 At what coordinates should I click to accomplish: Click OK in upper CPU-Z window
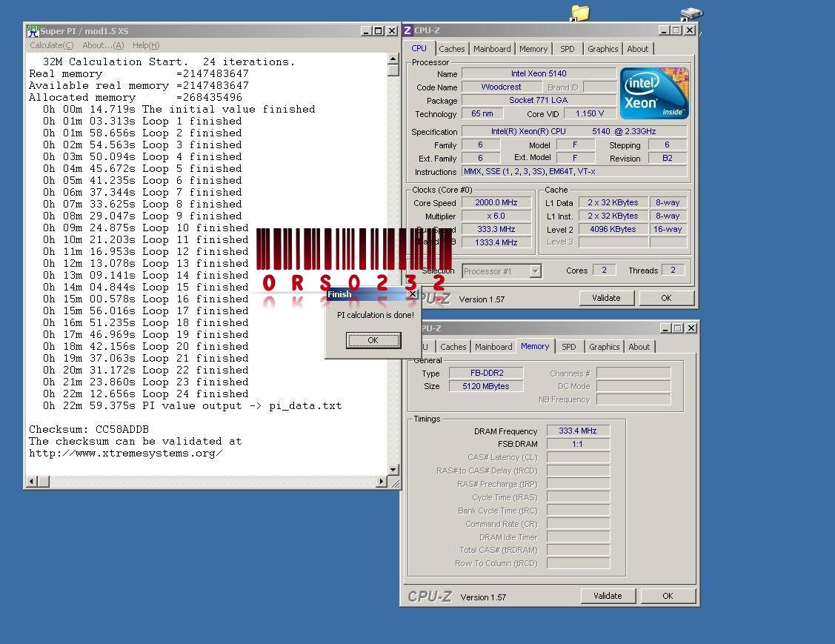click(x=666, y=299)
